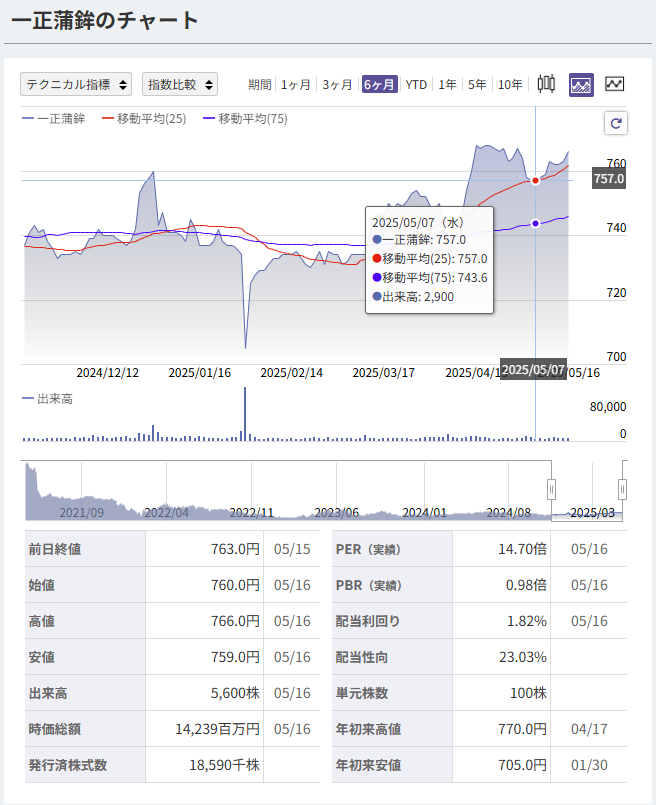Click the 05/15 date beside 前日終値

pyautogui.click(x=292, y=549)
